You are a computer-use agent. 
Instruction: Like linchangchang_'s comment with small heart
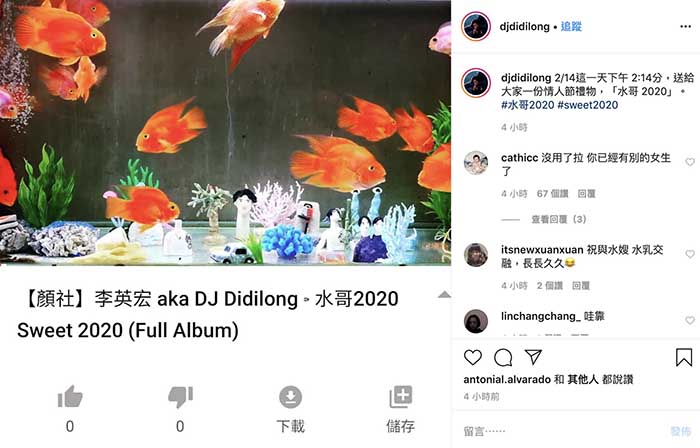click(690, 320)
